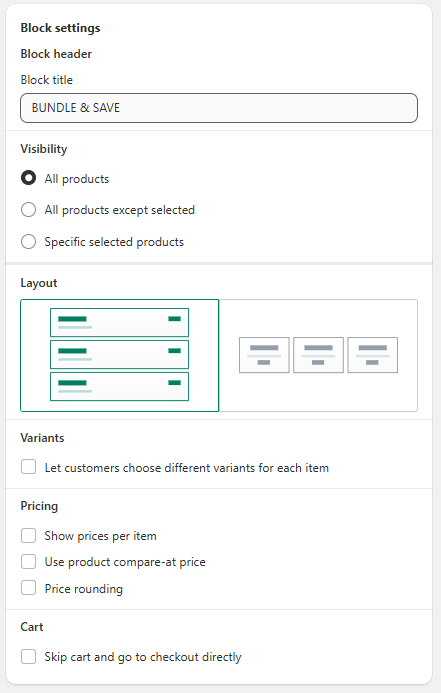Click the 'Show prices per item' label
This screenshot has width=441, height=693.
[100, 536]
